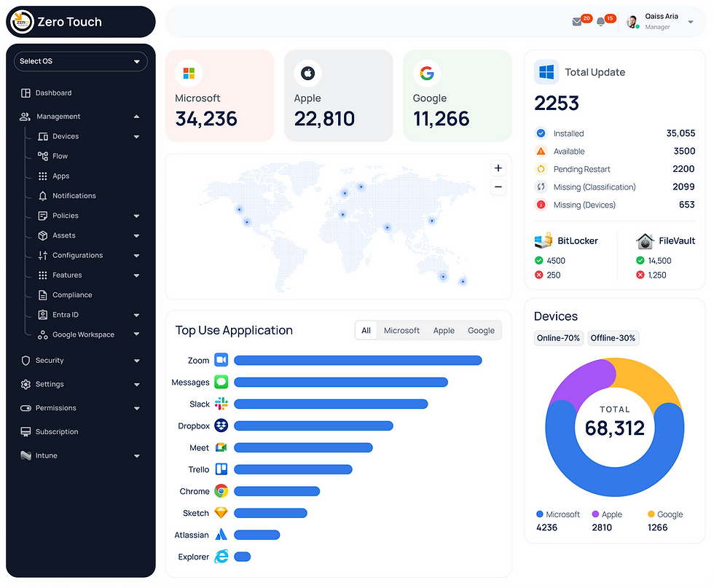This screenshot has height=588, width=714.
Task: Switch to the Microsoft application tab
Action: [401, 331]
